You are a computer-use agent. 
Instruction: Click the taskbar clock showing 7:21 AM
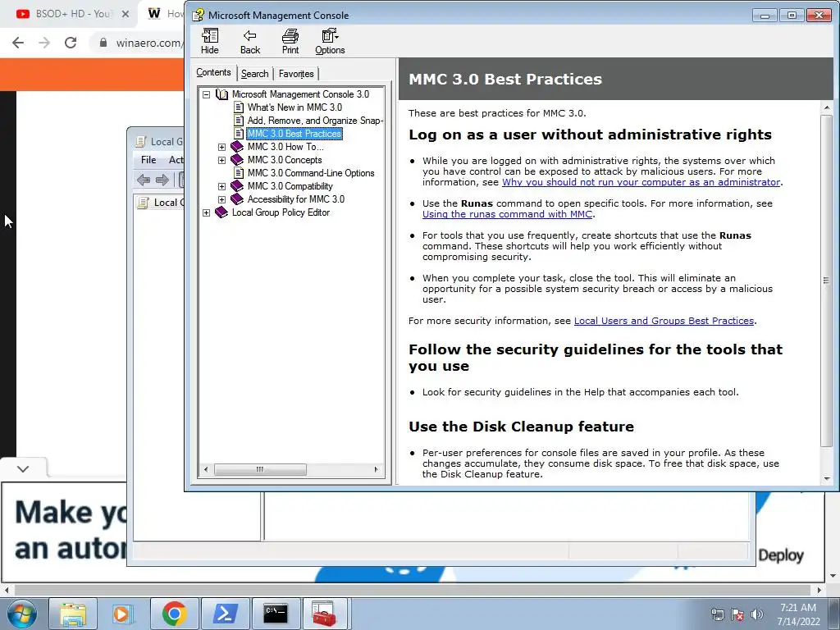[798, 614]
